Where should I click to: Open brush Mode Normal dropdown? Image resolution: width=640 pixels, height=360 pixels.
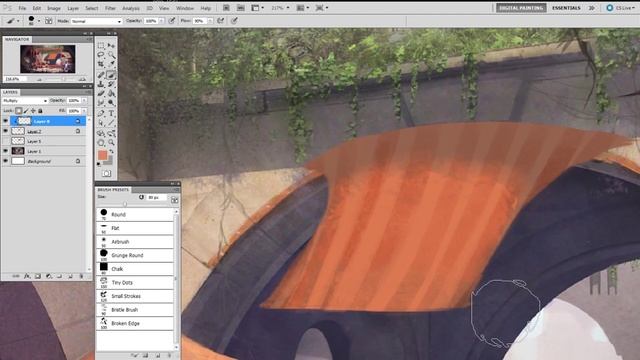[96, 21]
